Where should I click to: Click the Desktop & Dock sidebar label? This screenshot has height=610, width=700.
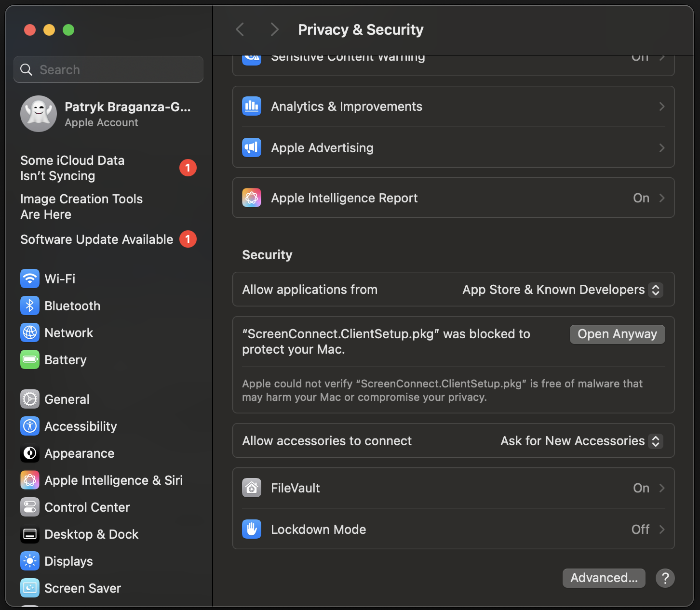[x=92, y=534]
